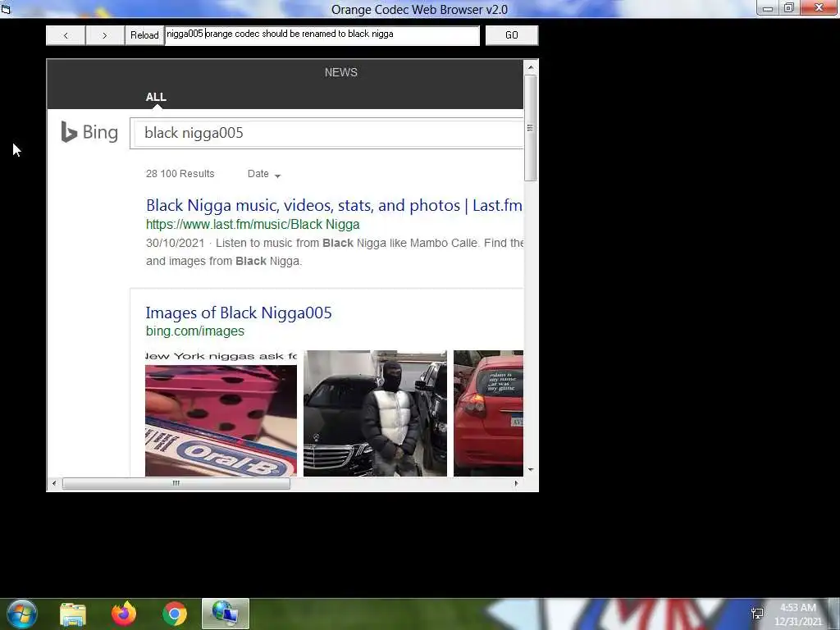Click the horizontal scrollbar thumb
840x630 pixels.
click(x=176, y=483)
